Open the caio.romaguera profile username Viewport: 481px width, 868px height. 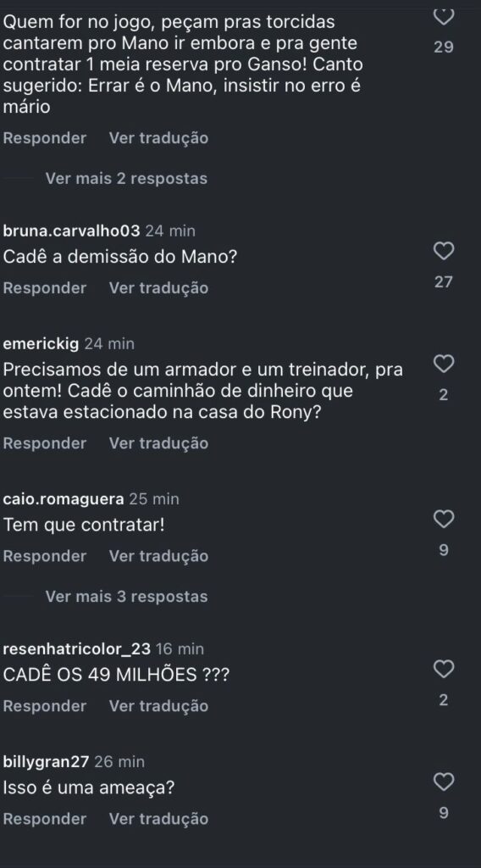click(63, 498)
